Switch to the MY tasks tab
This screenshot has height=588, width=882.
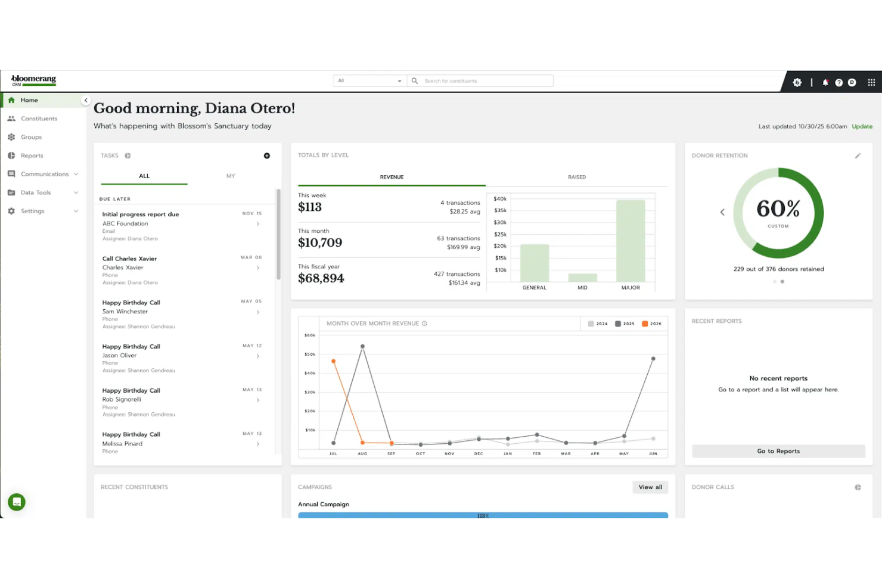(231, 176)
